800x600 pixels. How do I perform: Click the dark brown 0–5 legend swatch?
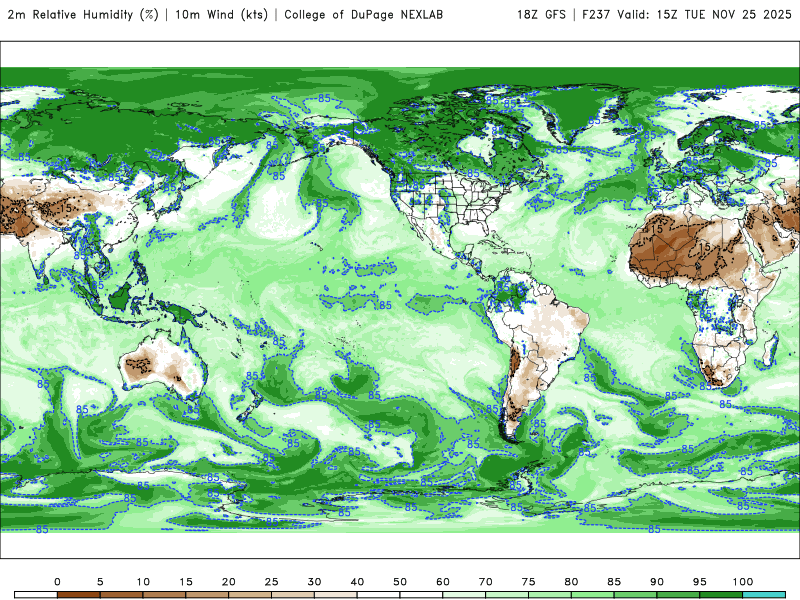pos(79,595)
